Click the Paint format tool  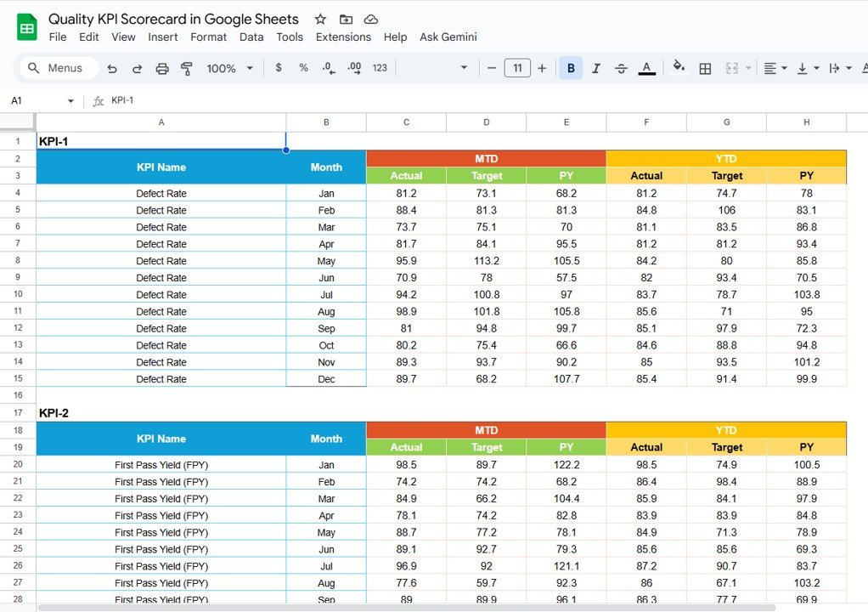click(186, 68)
